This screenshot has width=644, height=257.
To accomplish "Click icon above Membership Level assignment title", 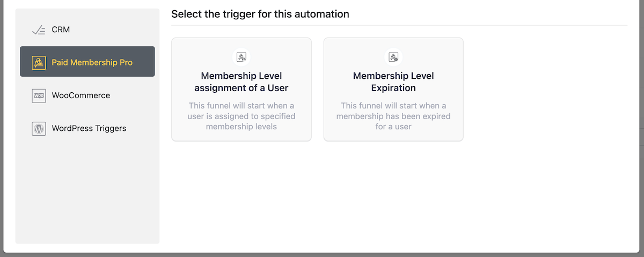I will click(x=241, y=57).
